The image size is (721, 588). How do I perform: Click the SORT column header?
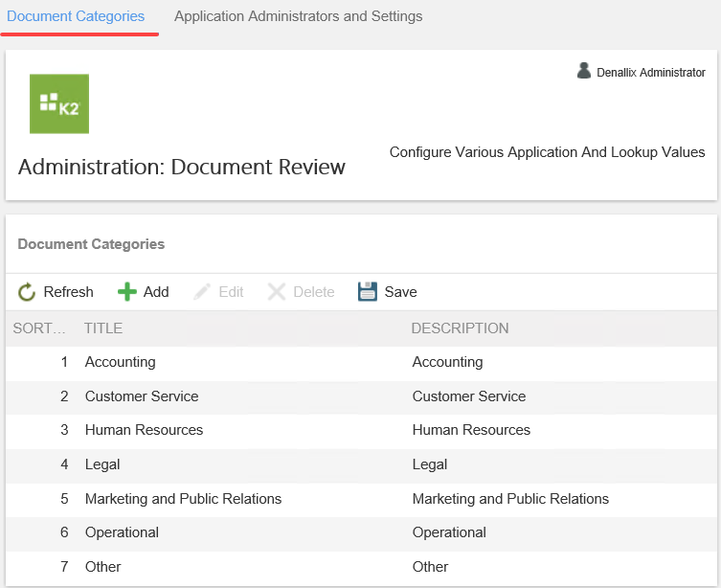(39, 328)
